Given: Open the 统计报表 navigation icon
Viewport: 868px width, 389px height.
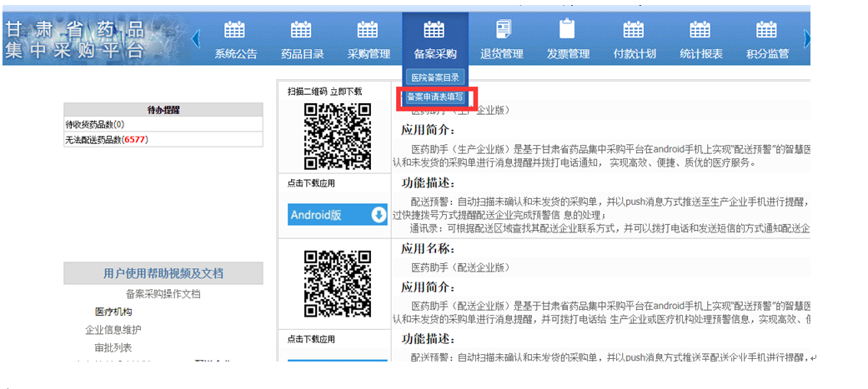Looking at the screenshot, I should [701, 29].
